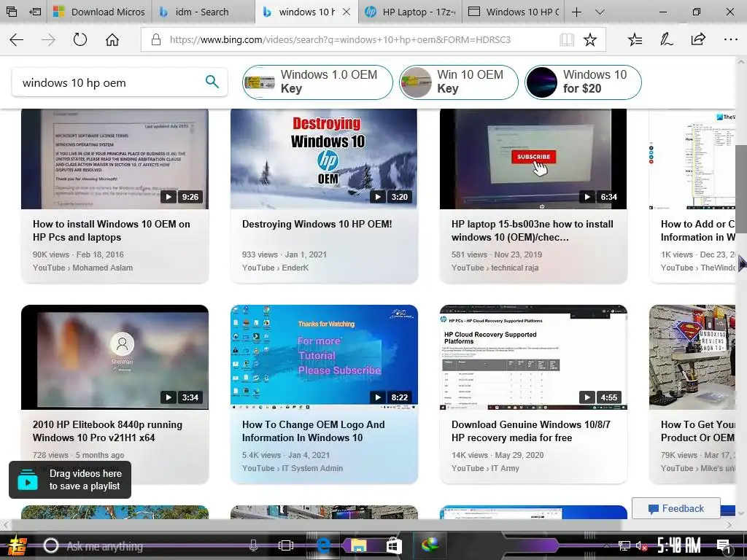This screenshot has height=560, width=747.
Task: Click the Cortana microphone icon
Action: point(253,545)
